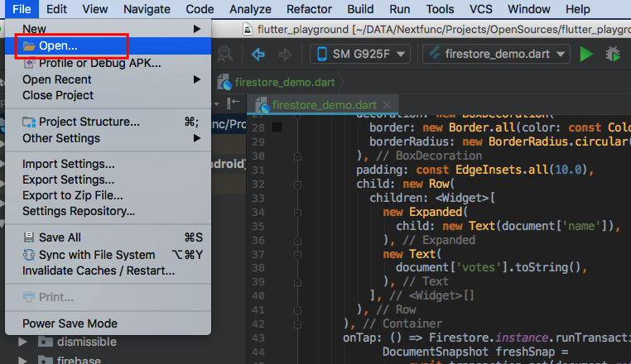Click the Save All menu item
631x364 pixels.
coord(60,237)
